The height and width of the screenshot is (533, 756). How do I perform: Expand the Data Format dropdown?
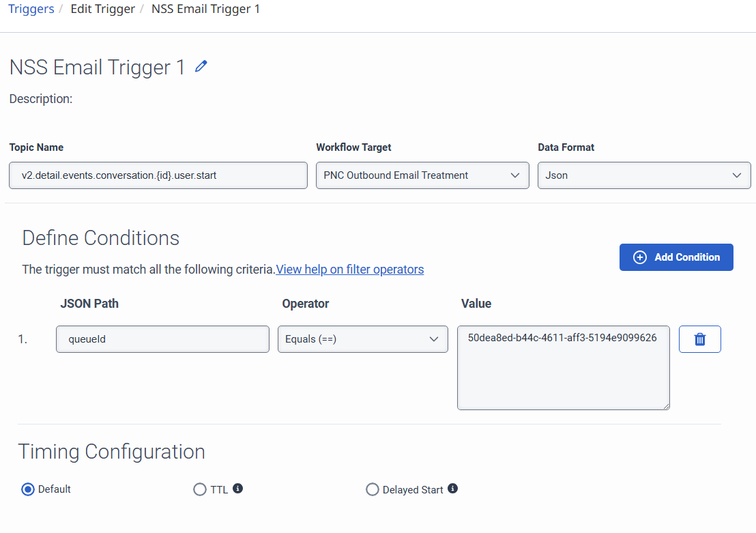coord(643,175)
